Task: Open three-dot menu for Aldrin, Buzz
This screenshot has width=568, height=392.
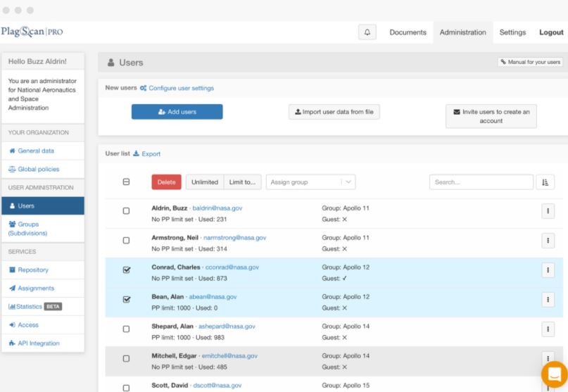Action: pos(548,211)
